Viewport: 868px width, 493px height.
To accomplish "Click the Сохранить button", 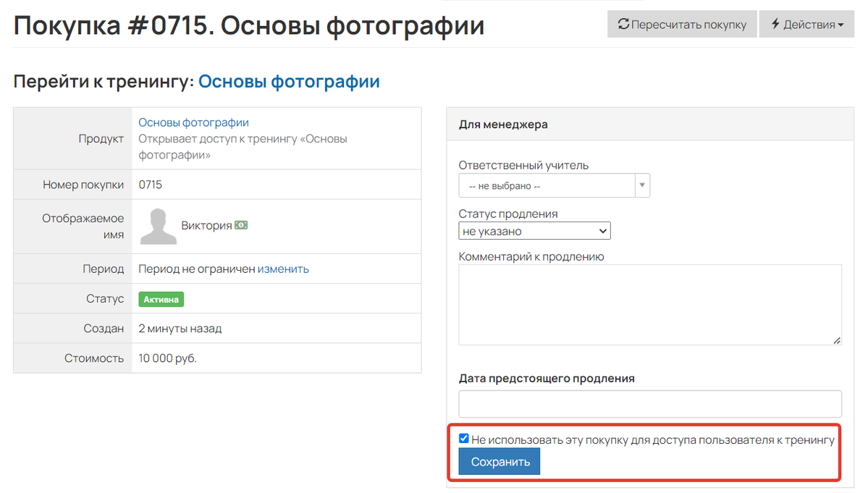I will (x=500, y=461).
